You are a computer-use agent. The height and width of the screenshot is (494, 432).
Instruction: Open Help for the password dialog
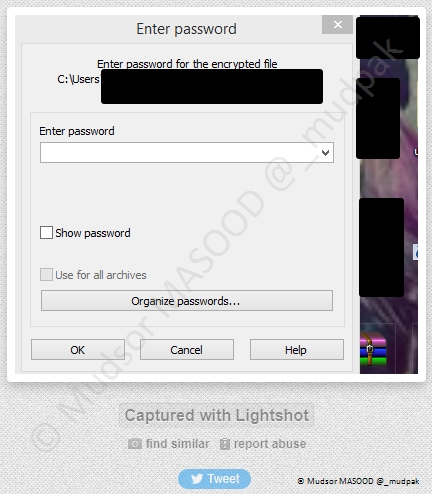click(x=297, y=350)
